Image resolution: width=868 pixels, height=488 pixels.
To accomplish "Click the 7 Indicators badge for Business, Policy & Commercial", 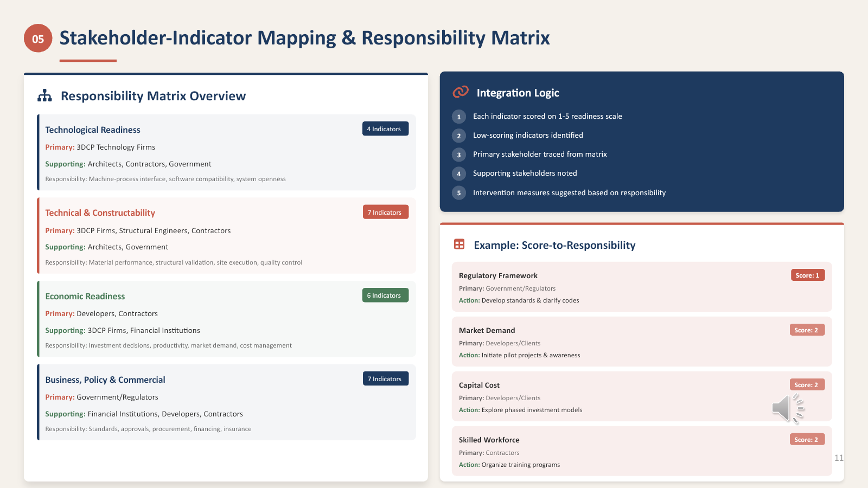I will 386,378.
